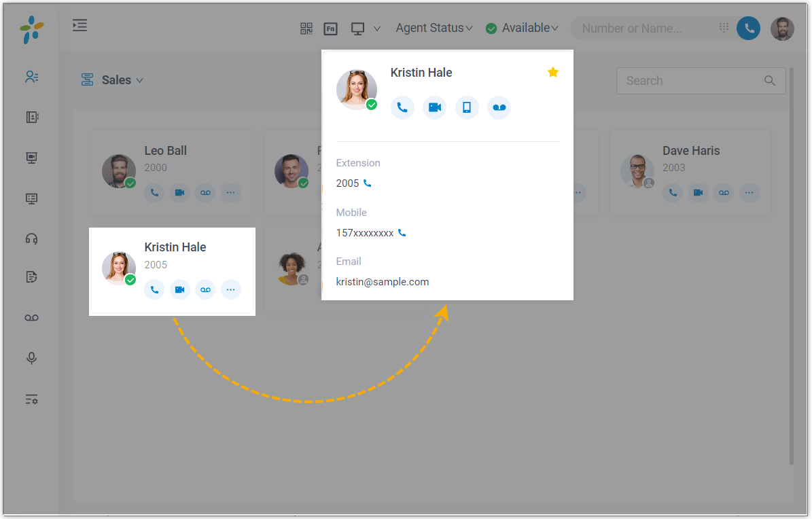Screen dimensions: 812x519
Task: Open function keys Fn icon
Action: (330, 29)
